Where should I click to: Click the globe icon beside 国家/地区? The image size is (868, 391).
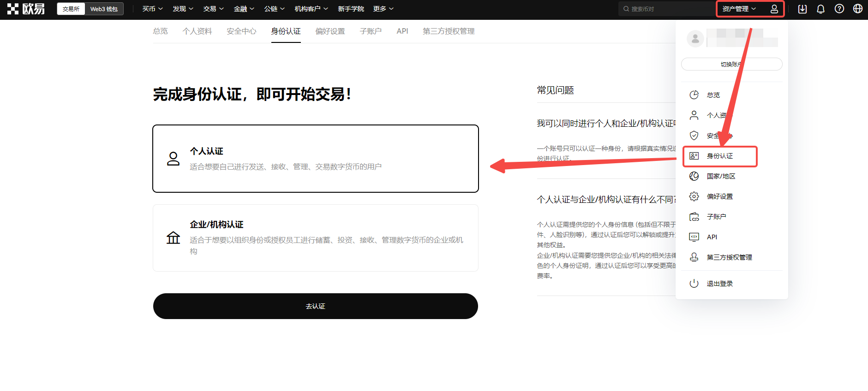[694, 176]
